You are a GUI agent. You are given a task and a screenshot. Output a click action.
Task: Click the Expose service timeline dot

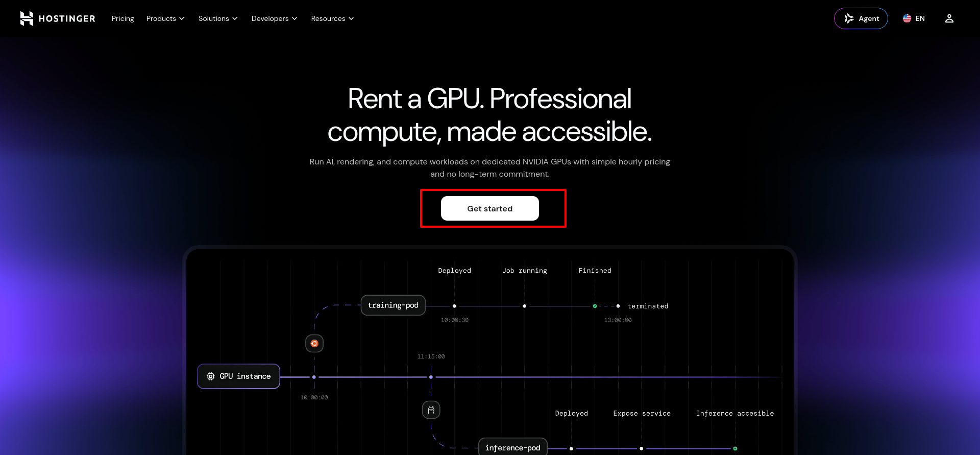click(x=642, y=448)
